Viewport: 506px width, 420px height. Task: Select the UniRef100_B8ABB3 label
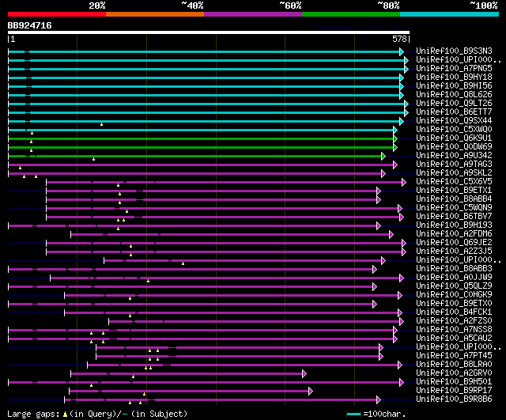click(x=454, y=269)
